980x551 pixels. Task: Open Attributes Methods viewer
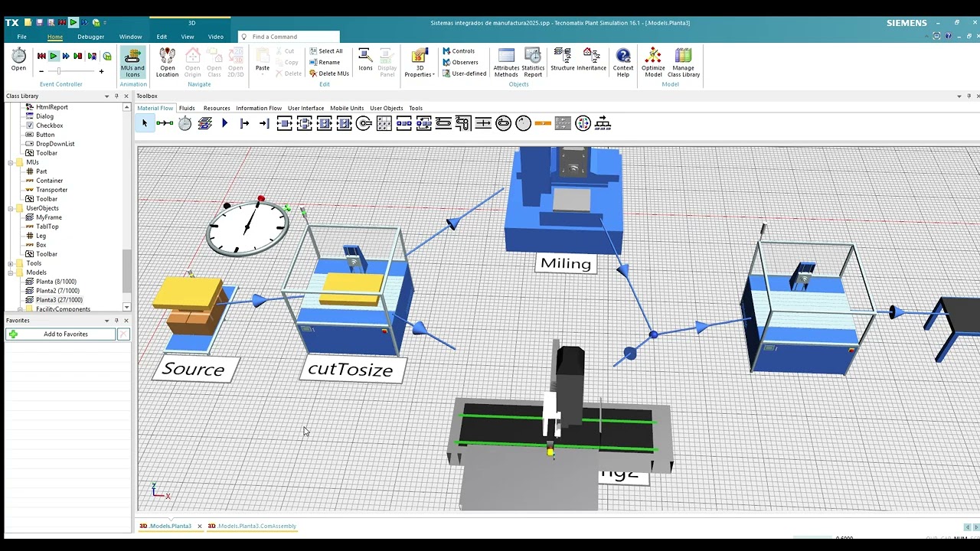(506, 63)
